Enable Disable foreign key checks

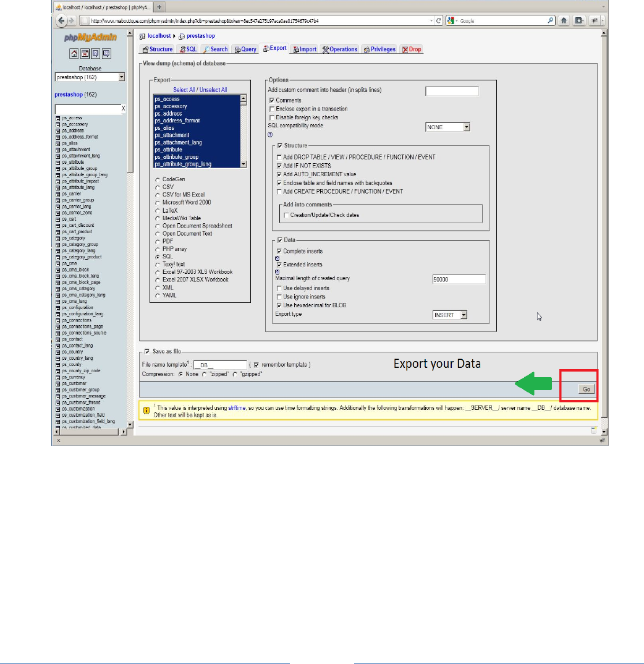[x=272, y=117]
